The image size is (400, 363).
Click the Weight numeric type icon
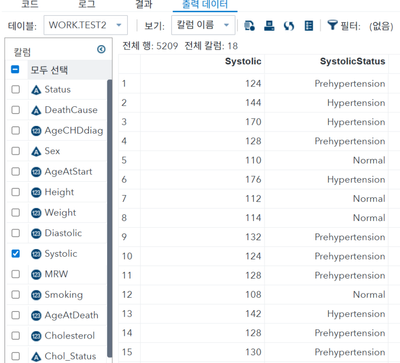pyautogui.click(x=36, y=213)
